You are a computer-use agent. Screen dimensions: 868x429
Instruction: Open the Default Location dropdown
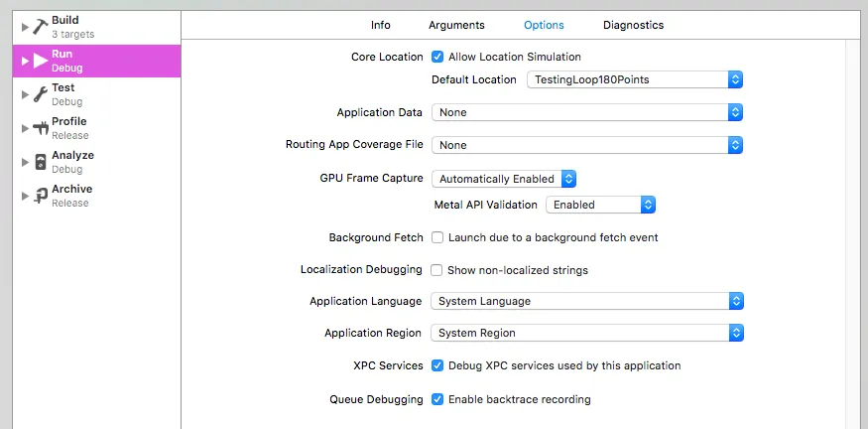pyautogui.click(x=635, y=79)
